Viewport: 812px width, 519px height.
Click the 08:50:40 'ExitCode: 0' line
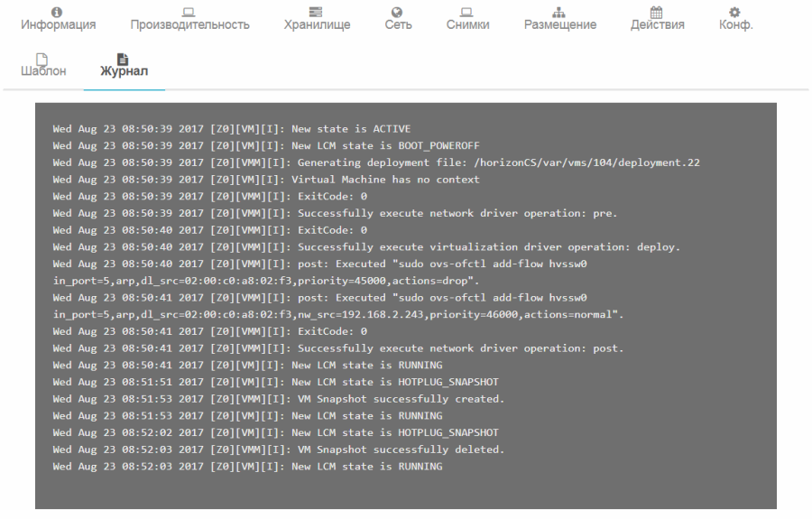pos(209,230)
